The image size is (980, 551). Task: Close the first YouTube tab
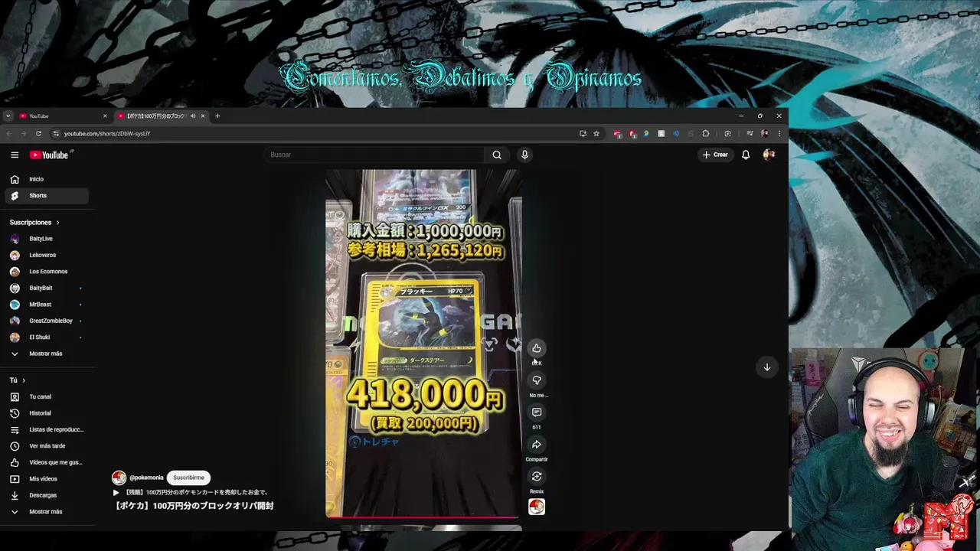(x=105, y=116)
